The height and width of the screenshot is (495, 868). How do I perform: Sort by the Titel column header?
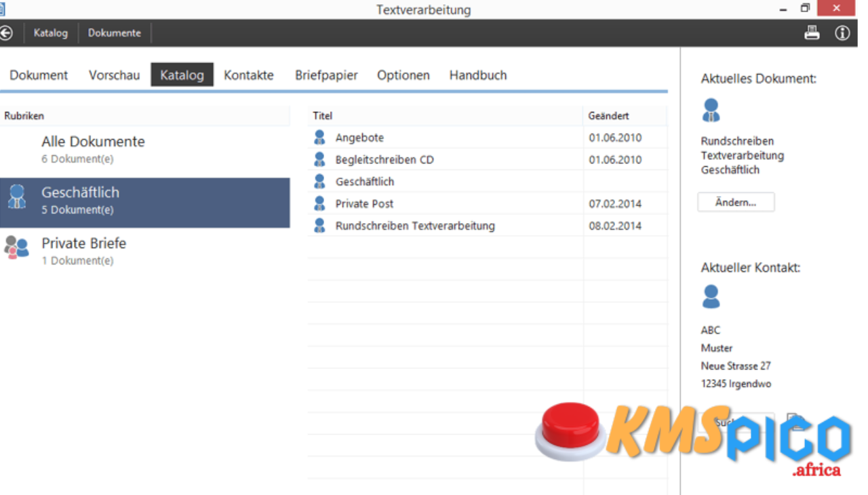coord(446,116)
